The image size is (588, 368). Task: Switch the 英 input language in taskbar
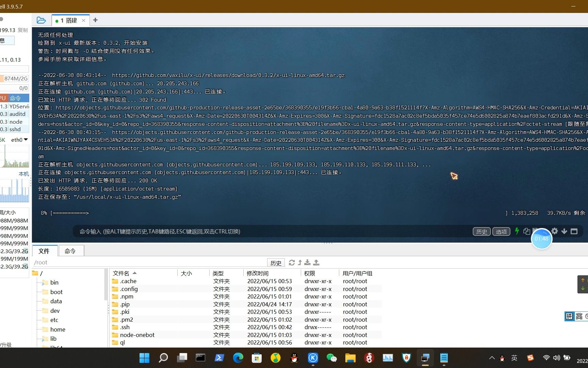click(x=514, y=358)
